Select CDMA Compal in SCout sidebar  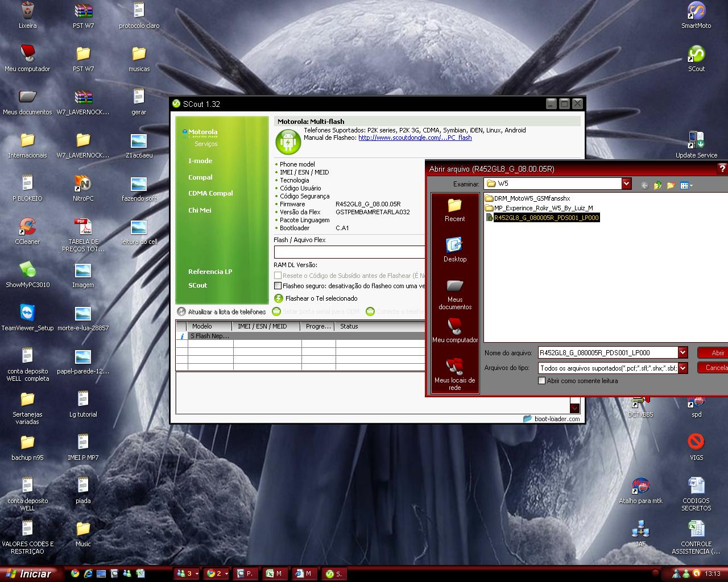(210, 193)
